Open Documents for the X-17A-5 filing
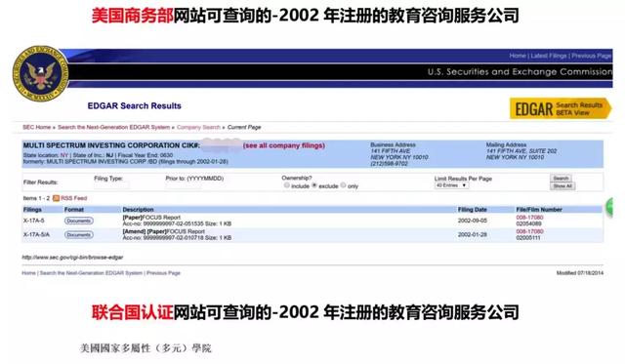The image size is (625, 364). pos(78,221)
